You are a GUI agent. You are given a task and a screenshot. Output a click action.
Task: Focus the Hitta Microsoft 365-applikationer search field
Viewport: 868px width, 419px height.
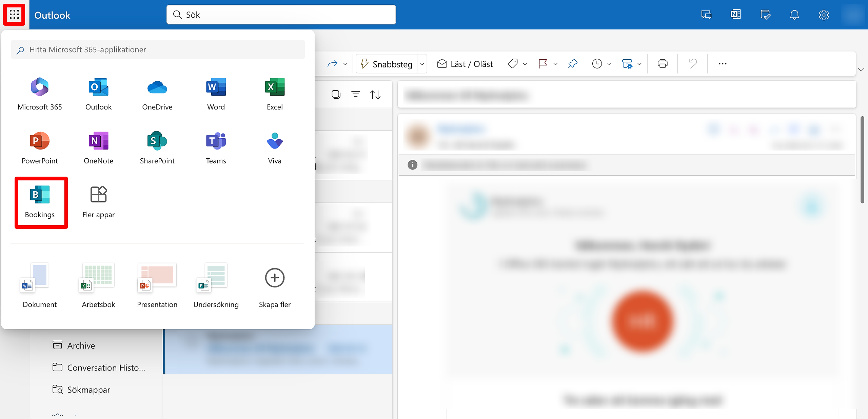[x=158, y=49]
